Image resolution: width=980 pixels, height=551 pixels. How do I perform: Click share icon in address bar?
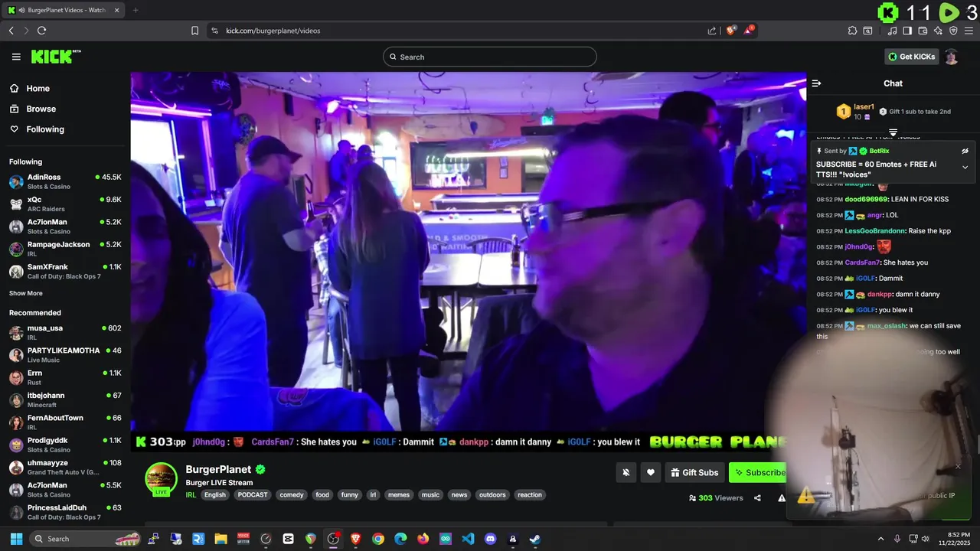pyautogui.click(x=712, y=31)
